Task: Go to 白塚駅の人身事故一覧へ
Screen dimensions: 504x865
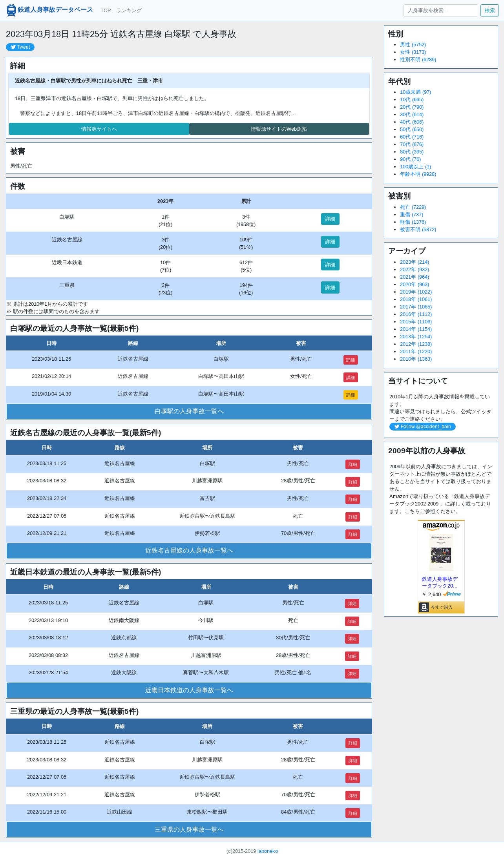Action: 189,411
